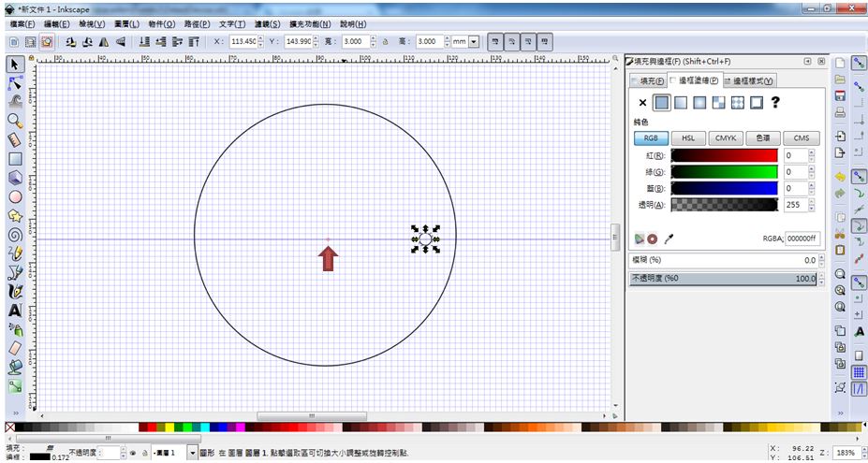Image resolution: width=868 pixels, height=463 pixels.
Task: Toggle main snapping button at top right
Action: (859, 63)
